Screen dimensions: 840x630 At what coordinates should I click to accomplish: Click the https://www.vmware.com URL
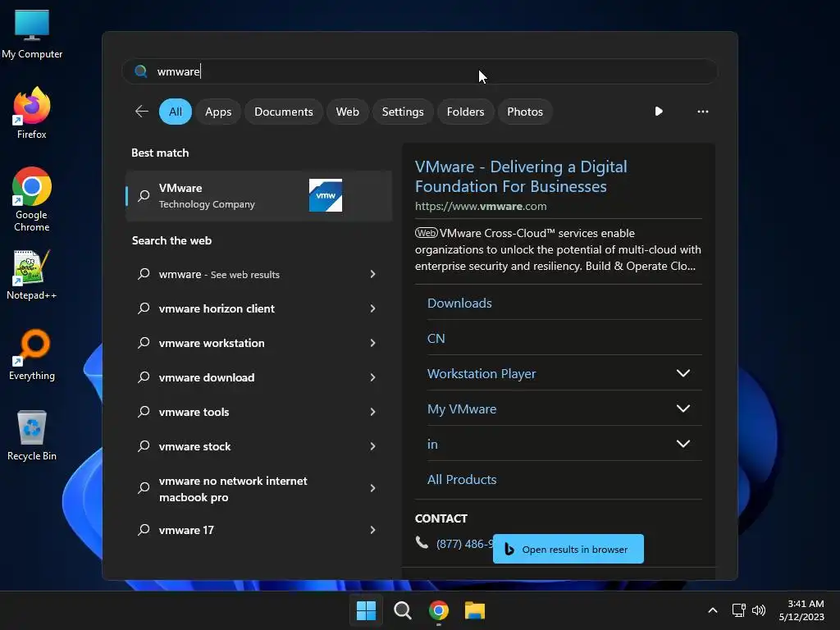(481, 206)
